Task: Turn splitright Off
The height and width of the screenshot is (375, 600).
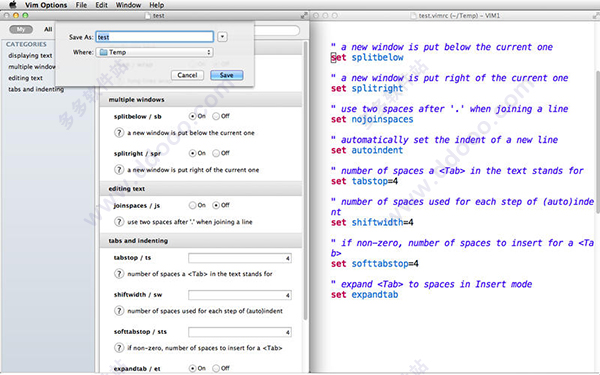Action: (x=216, y=153)
